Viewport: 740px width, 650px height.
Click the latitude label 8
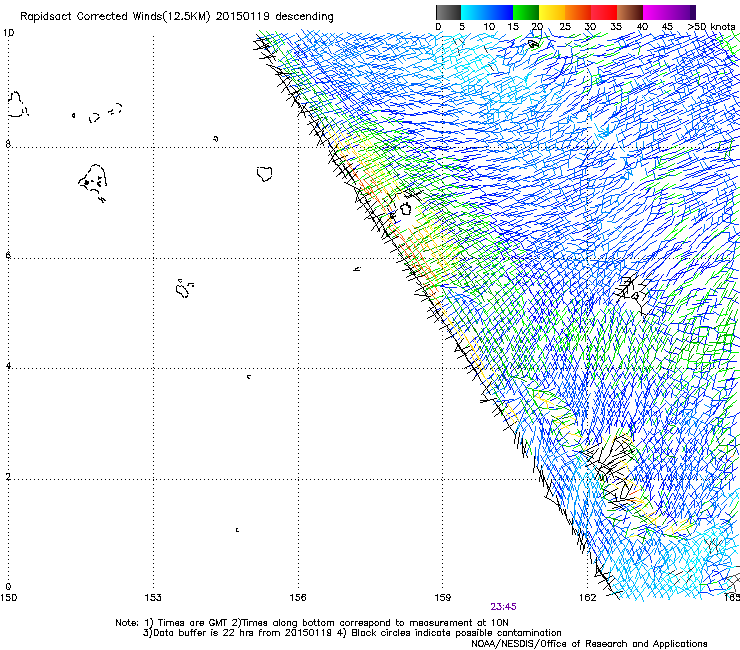[8, 144]
